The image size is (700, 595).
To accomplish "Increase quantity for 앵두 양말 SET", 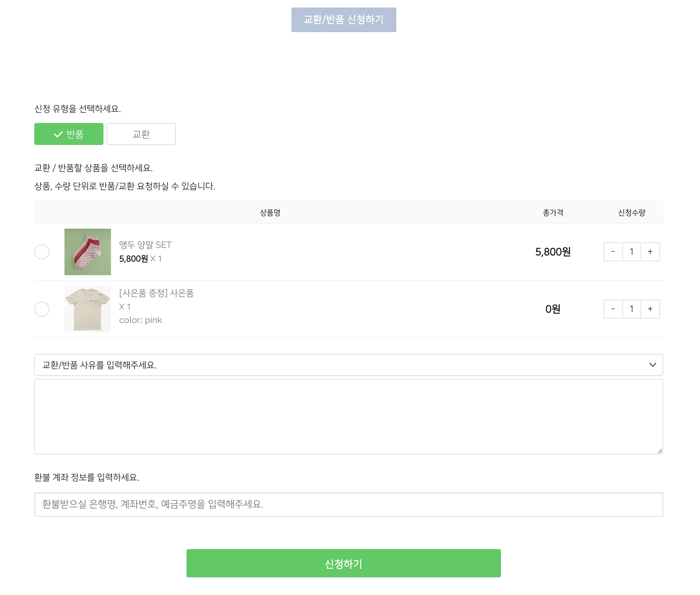I will [x=650, y=252].
